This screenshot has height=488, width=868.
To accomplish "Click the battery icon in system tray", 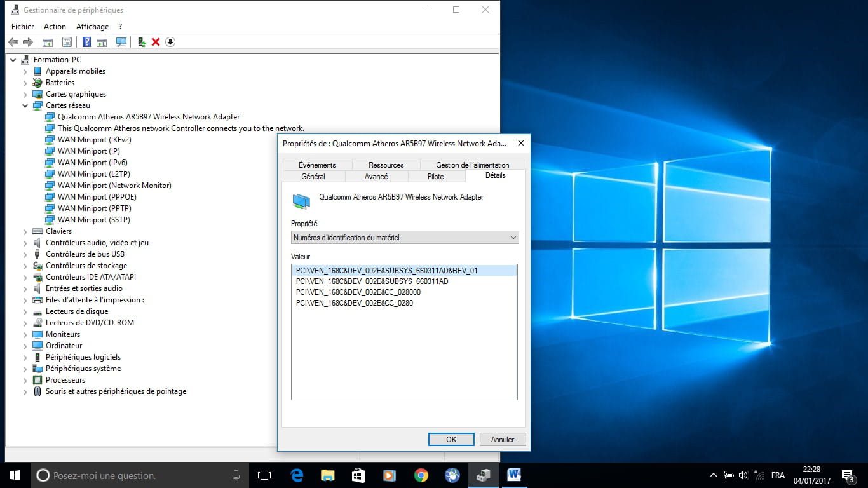I will 728,475.
